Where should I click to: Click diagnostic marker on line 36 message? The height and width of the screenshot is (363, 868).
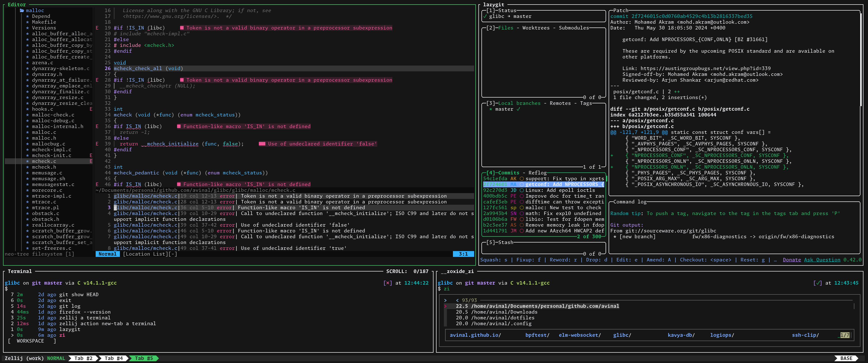pos(179,127)
